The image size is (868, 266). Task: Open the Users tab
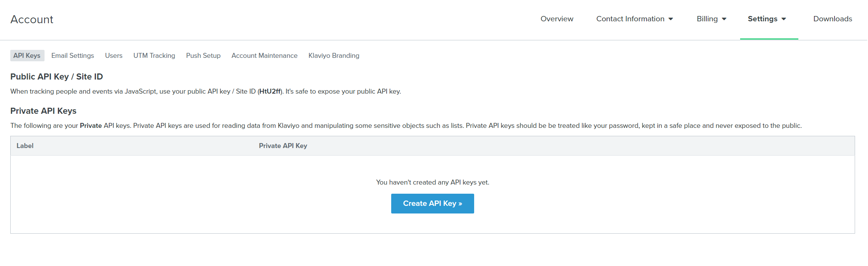(x=114, y=56)
